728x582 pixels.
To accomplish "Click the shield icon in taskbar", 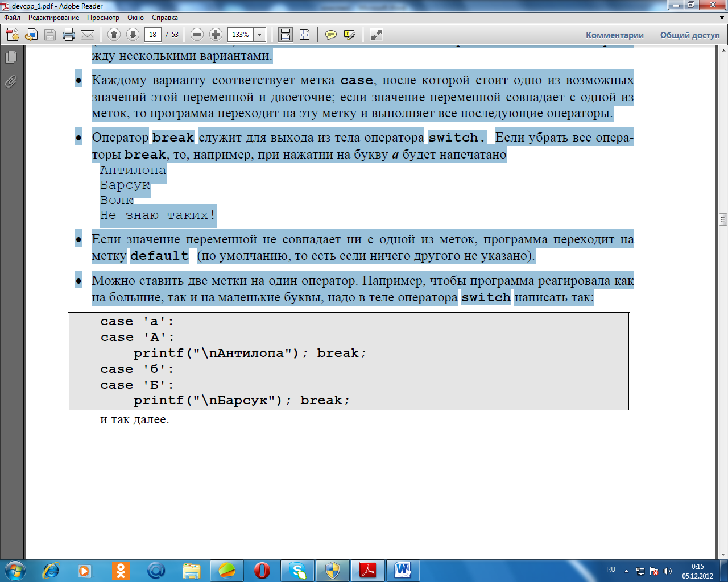I will pos(333,570).
